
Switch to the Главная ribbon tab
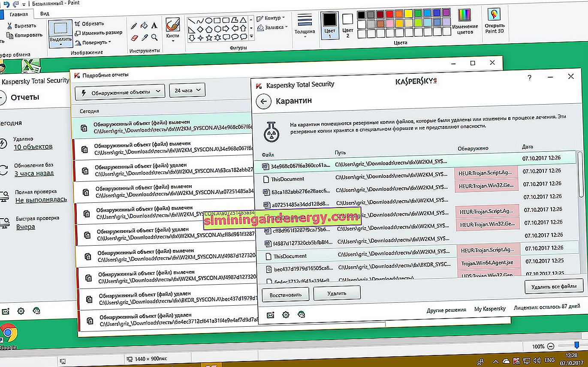coord(18,14)
